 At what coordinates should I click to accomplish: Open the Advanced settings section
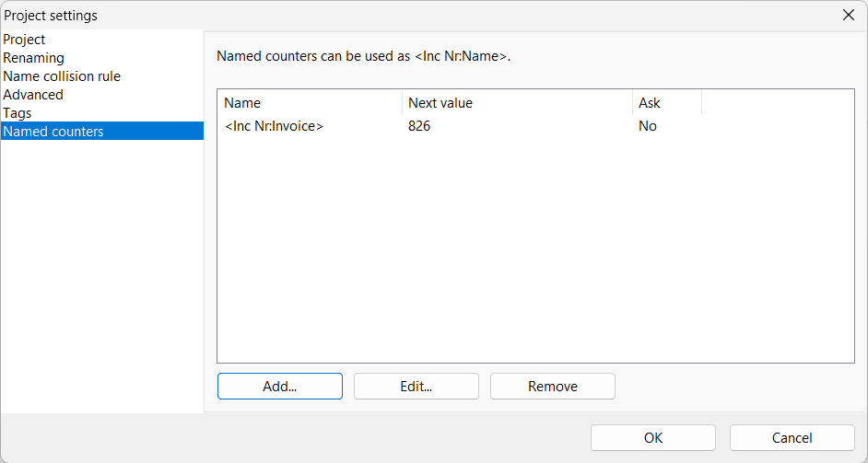click(102, 94)
